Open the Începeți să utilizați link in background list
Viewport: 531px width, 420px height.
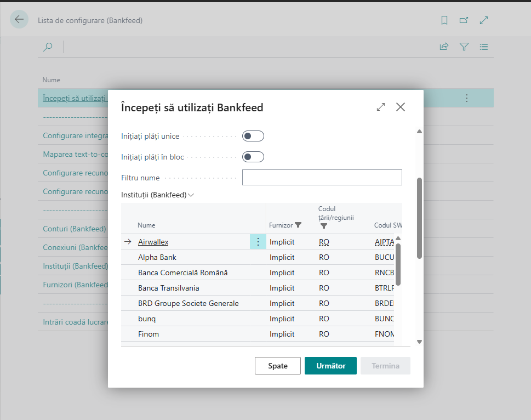point(75,98)
